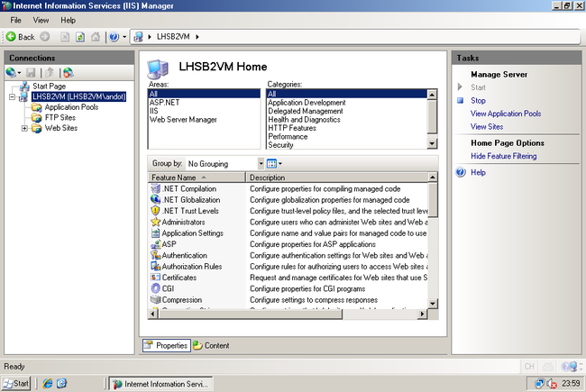Open Administrators star icon

pyautogui.click(x=155, y=222)
